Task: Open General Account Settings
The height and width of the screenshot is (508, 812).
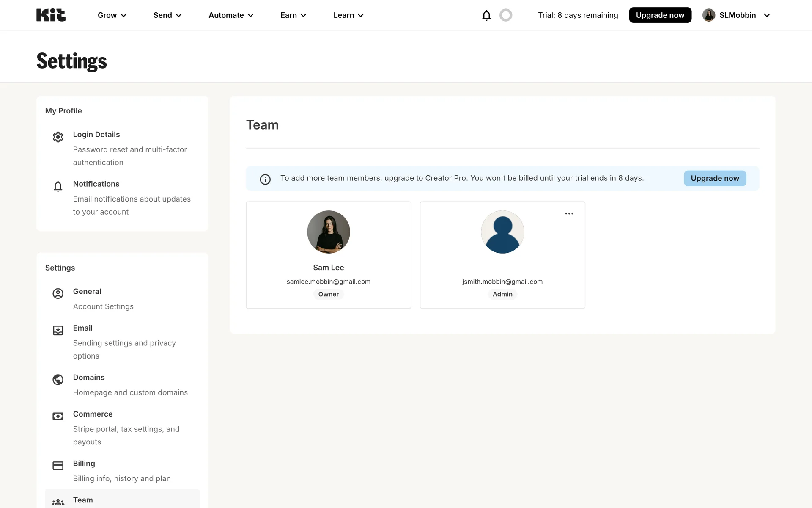Action: tap(103, 298)
